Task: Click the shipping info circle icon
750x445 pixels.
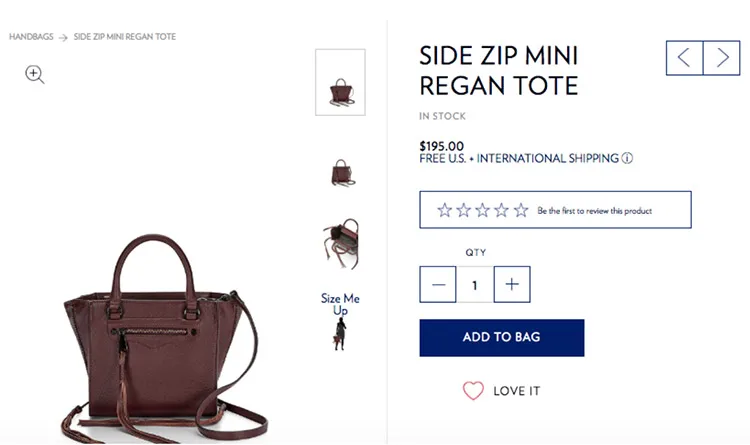Action: (x=628, y=158)
